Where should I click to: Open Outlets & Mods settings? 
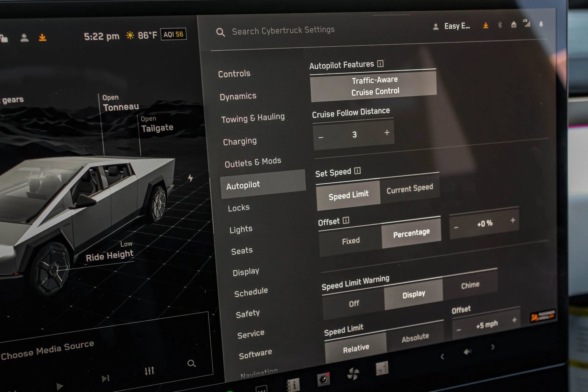click(x=253, y=162)
